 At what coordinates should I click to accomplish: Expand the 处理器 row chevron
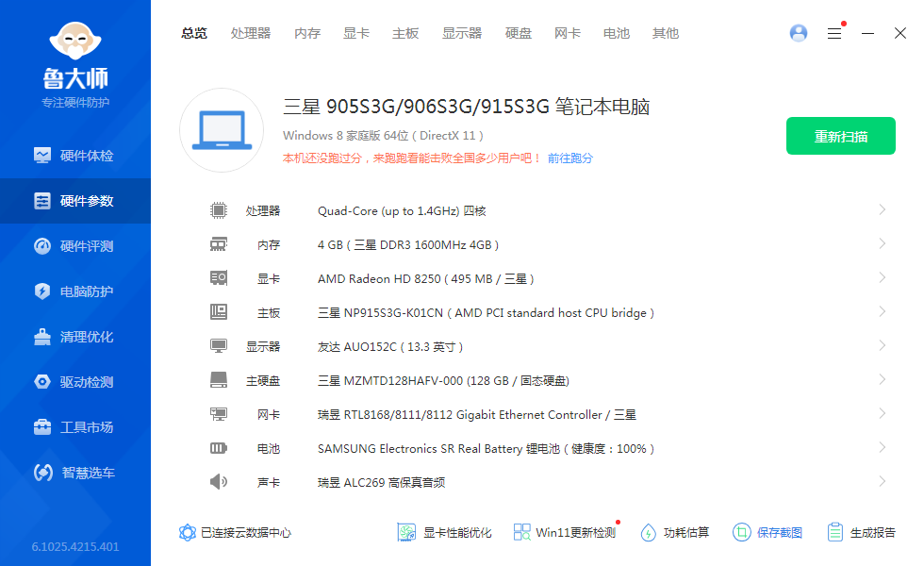[883, 209]
